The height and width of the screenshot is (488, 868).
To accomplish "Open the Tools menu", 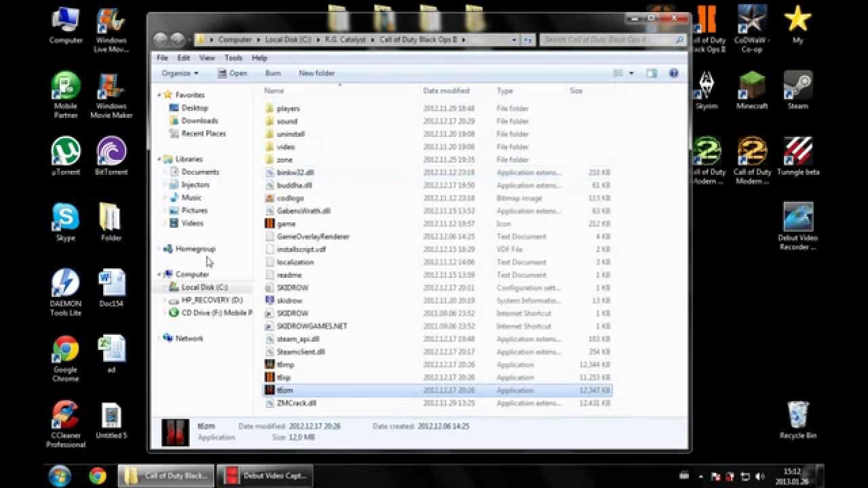I will pyautogui.click(x=233, y=58).
